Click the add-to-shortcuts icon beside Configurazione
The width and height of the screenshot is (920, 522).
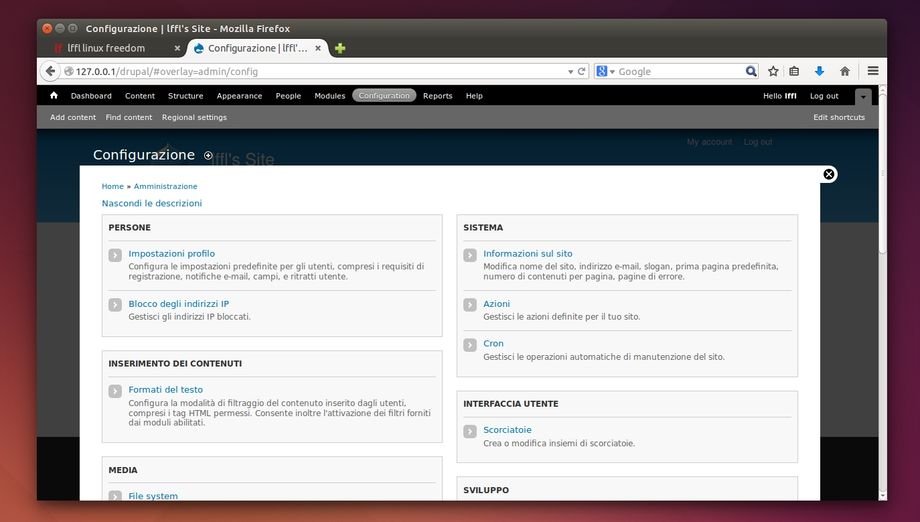[208, 155]
